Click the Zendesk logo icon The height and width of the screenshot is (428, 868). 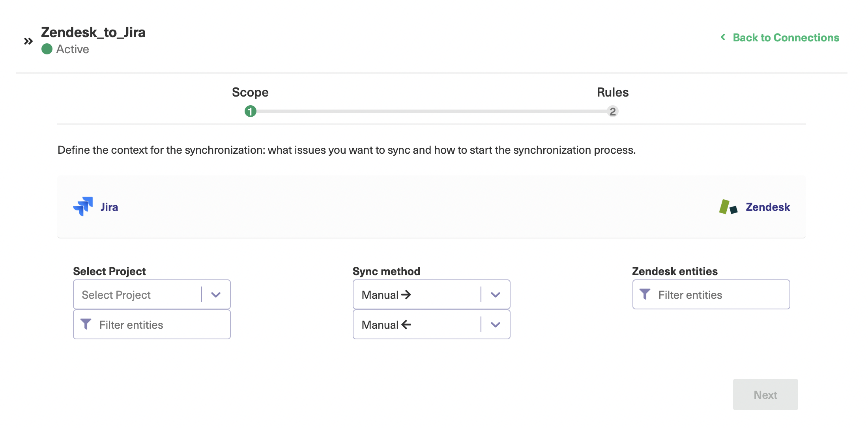click(728, 207)
